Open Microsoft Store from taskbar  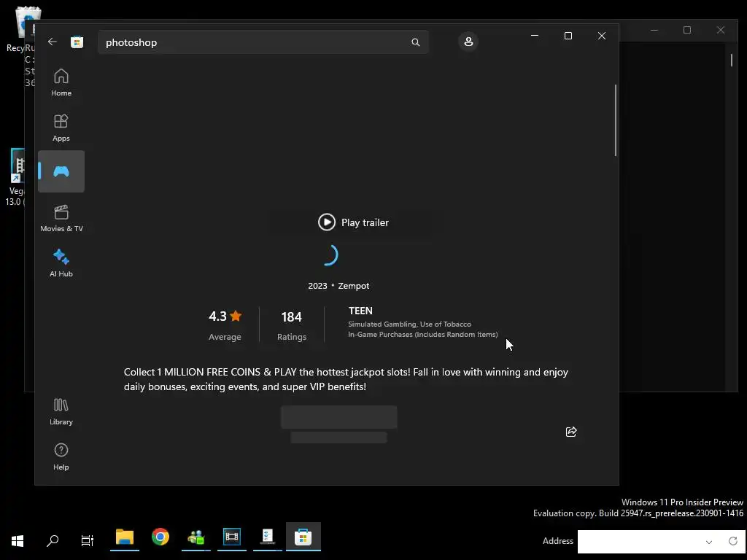click(x=303, y=537)
